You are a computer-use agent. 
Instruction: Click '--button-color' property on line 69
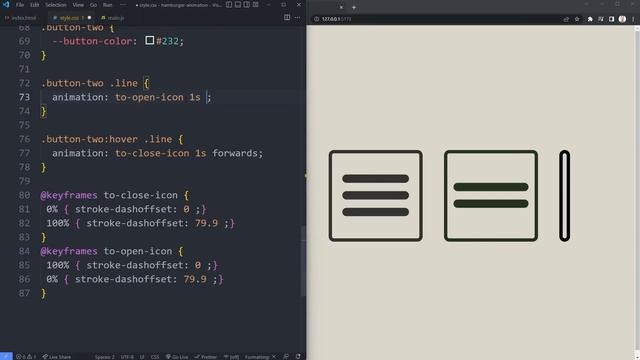(x=92, y=41)
